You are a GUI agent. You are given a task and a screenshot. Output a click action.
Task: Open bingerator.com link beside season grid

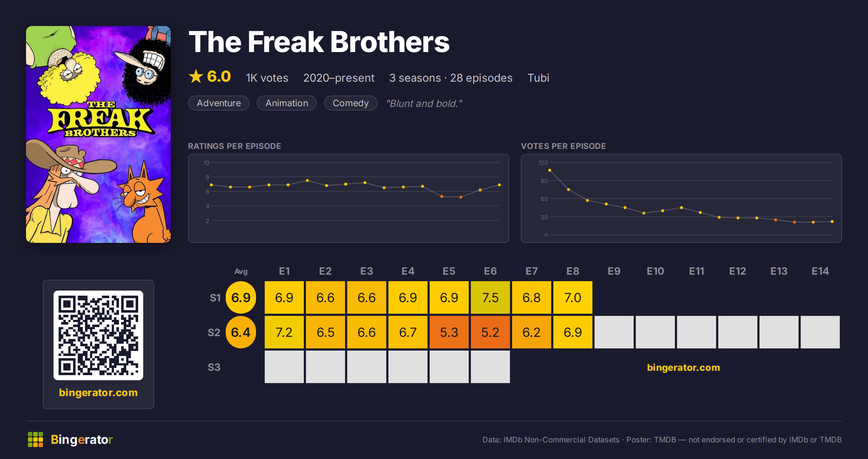click(x=684, y=368)
